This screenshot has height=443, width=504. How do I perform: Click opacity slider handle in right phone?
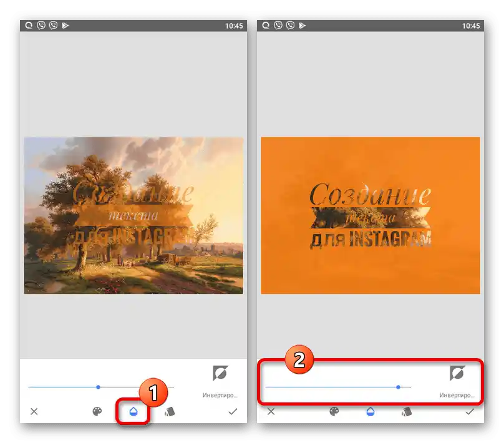tap(398, 387)
